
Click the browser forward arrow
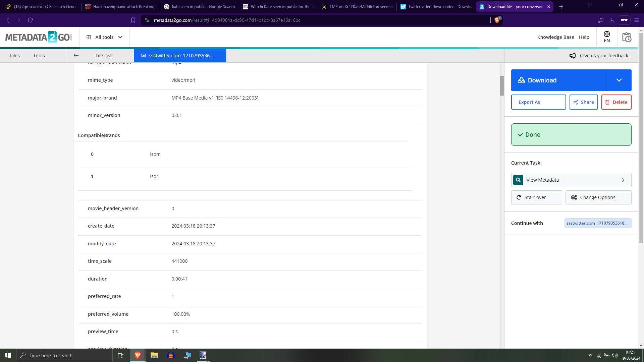(x=19, y=20)
